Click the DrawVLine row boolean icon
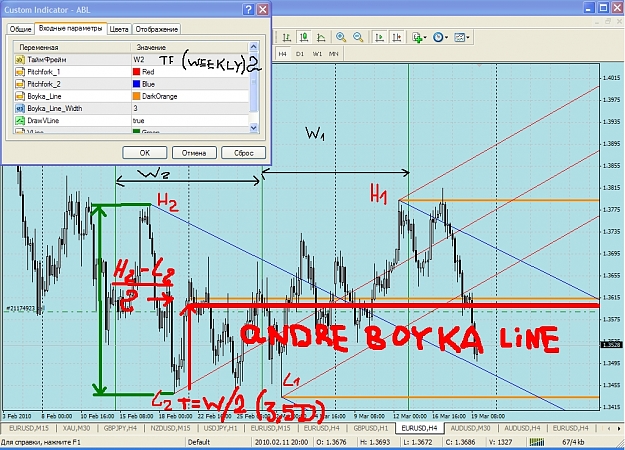This screenshot has height=450, width=625. [20, 120]
